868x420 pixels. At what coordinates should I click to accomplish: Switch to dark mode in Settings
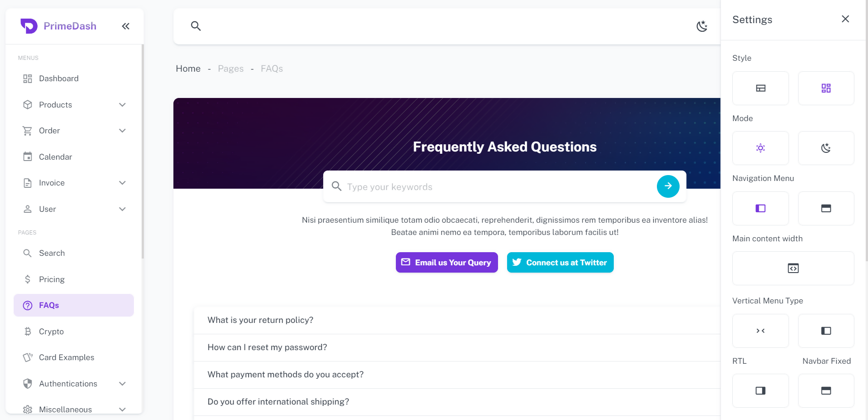826,148
